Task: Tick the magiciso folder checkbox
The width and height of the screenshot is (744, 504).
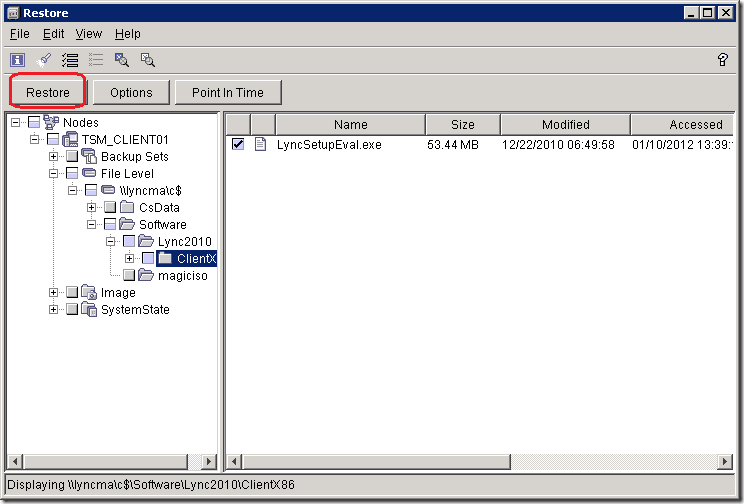Action: coord(129,276)
